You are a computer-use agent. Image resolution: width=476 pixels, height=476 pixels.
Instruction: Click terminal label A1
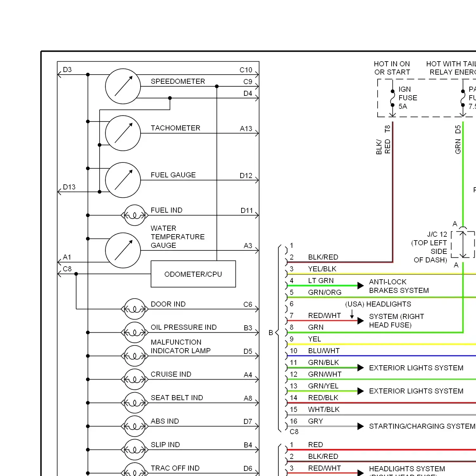point(67,257)
